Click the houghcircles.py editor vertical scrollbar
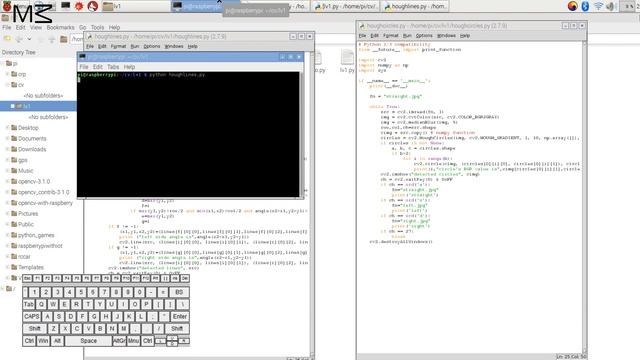This screenshot has height=360, width=640. (x=584, y=198)
